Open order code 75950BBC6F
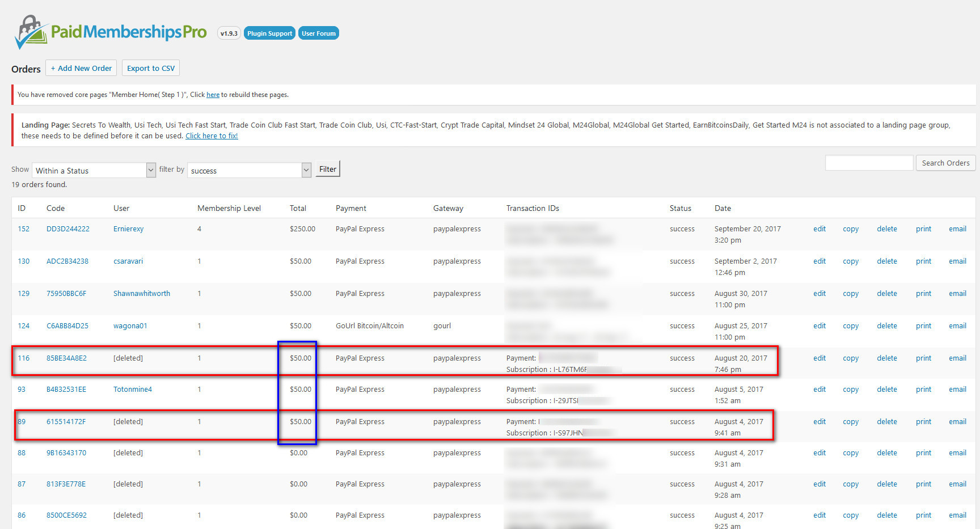 66,294
